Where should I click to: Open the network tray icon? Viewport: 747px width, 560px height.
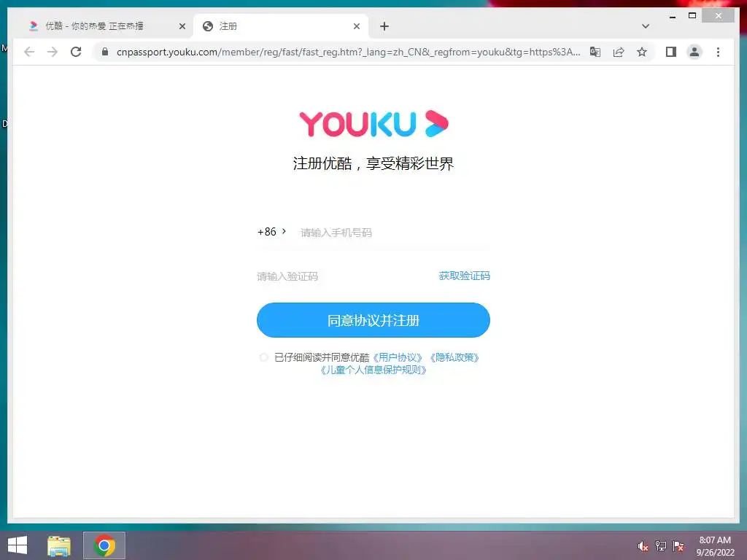[661, 546]
